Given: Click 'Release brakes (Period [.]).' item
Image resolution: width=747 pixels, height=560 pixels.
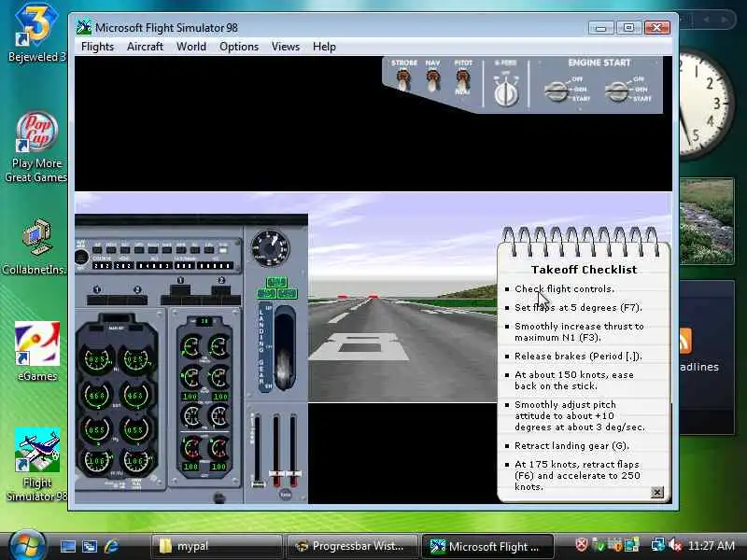Looking at the screenshot, I should (578, 357).
